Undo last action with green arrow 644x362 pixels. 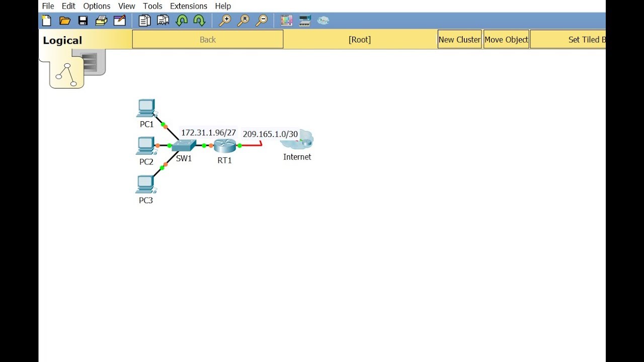pyautogui.click(x=181, y=21)
